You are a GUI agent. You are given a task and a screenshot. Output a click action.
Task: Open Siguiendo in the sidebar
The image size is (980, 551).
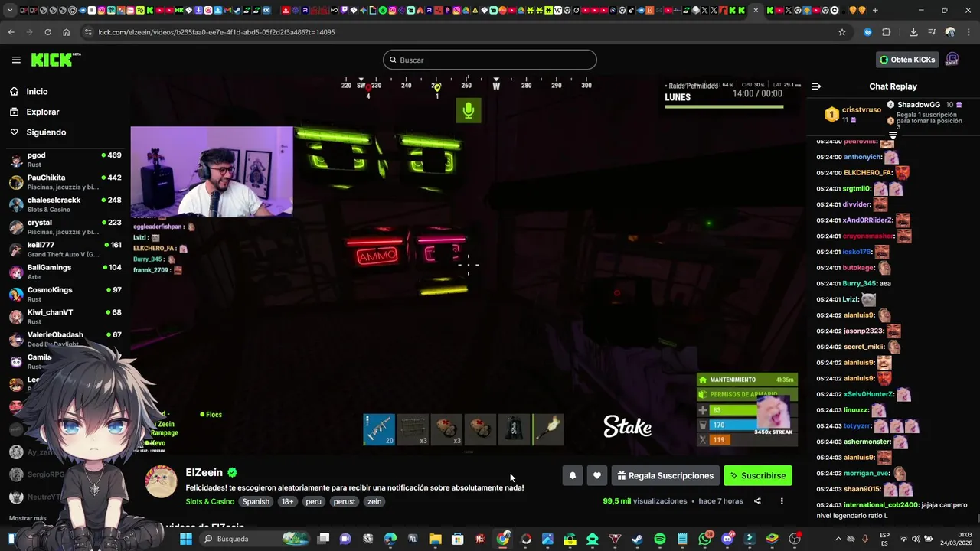[46, 132]
